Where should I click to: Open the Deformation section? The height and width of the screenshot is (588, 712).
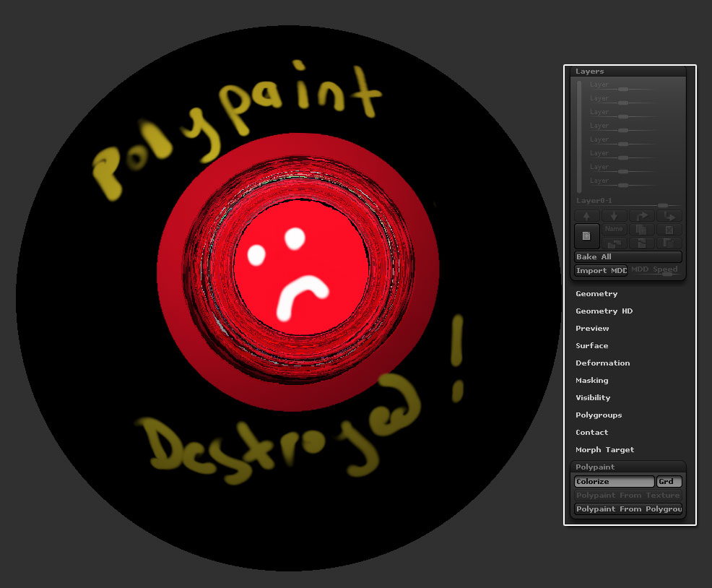[602, 363]
